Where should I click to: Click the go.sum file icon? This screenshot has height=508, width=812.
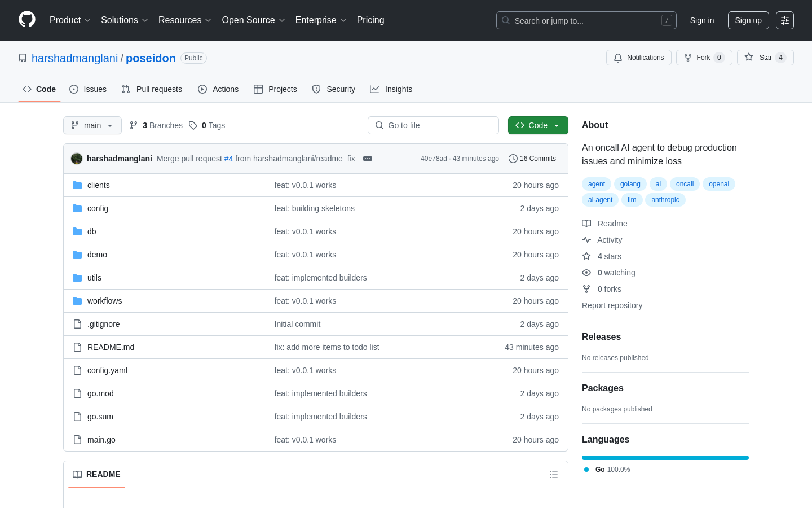[77, 417]
